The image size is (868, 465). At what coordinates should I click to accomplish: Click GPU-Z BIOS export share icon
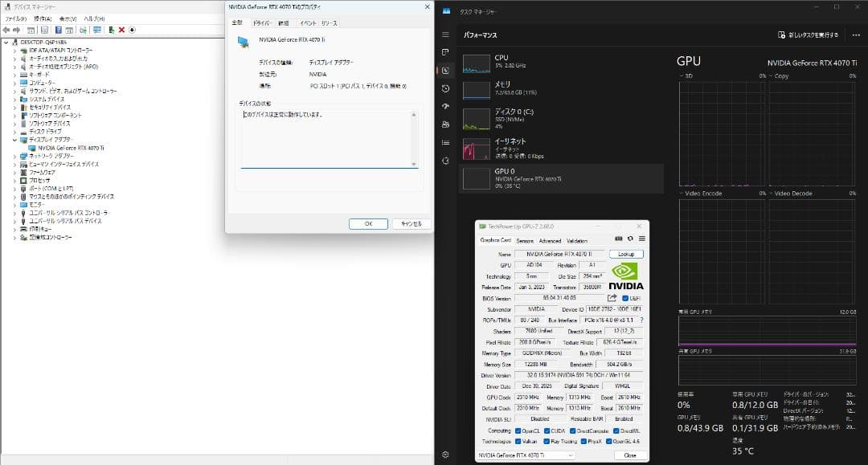point(612,298)
